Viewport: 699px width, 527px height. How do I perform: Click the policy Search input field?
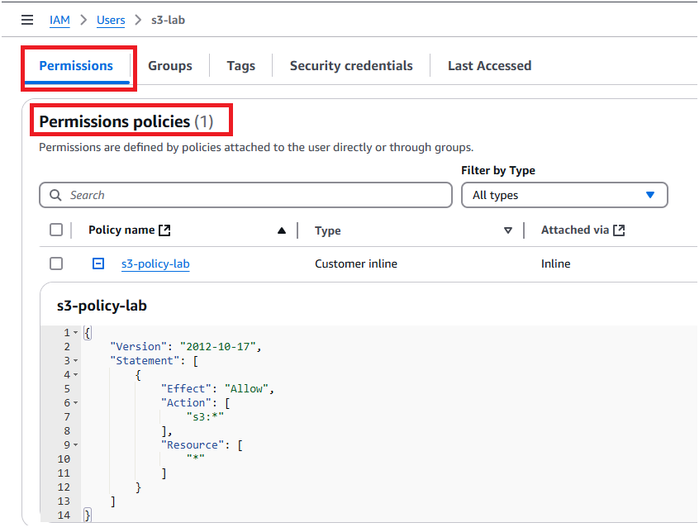[250, 195]
